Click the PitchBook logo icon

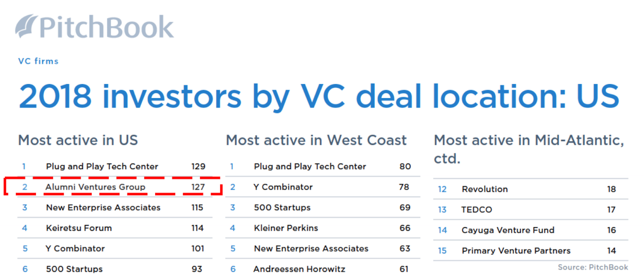pos(25,26)
